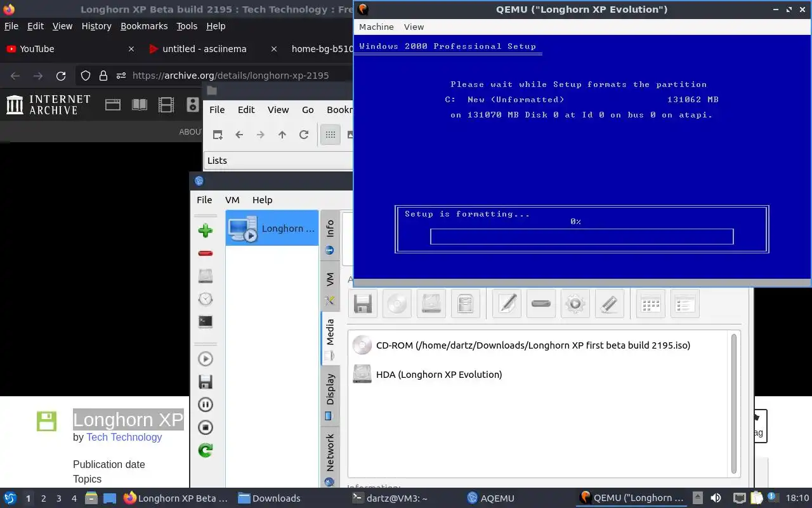Screen dimensions: 812x508
Task: Open the QEMU Machine menu
Action: click(376, 27)
